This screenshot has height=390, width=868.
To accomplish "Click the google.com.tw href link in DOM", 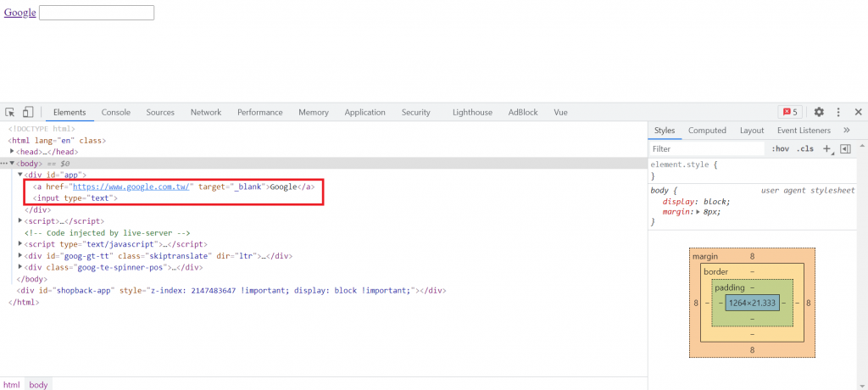I will click(x=131, y=187).
